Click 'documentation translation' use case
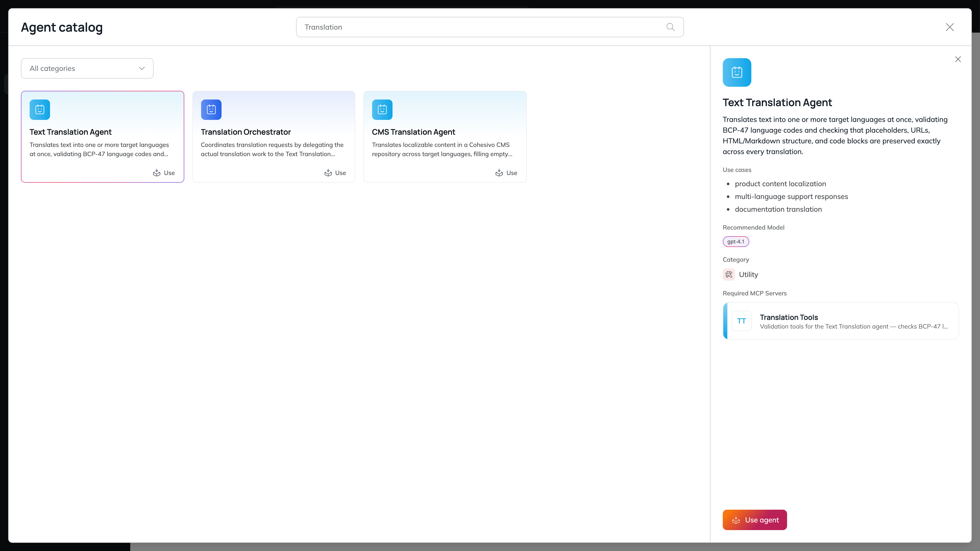The image size is (980, 551). click(778, 209)
